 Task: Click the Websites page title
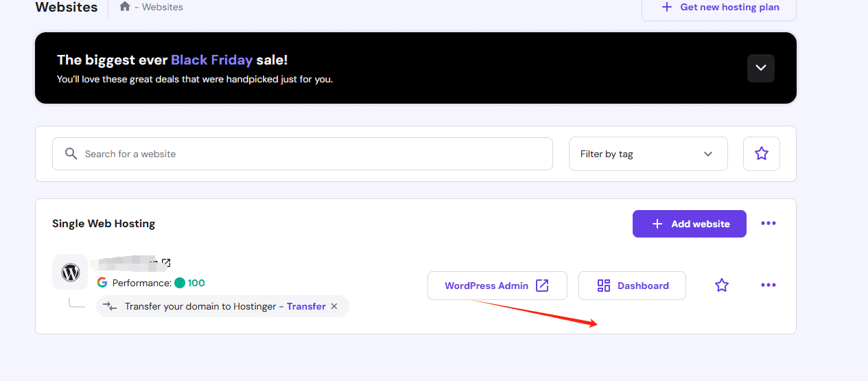point(67,8)
